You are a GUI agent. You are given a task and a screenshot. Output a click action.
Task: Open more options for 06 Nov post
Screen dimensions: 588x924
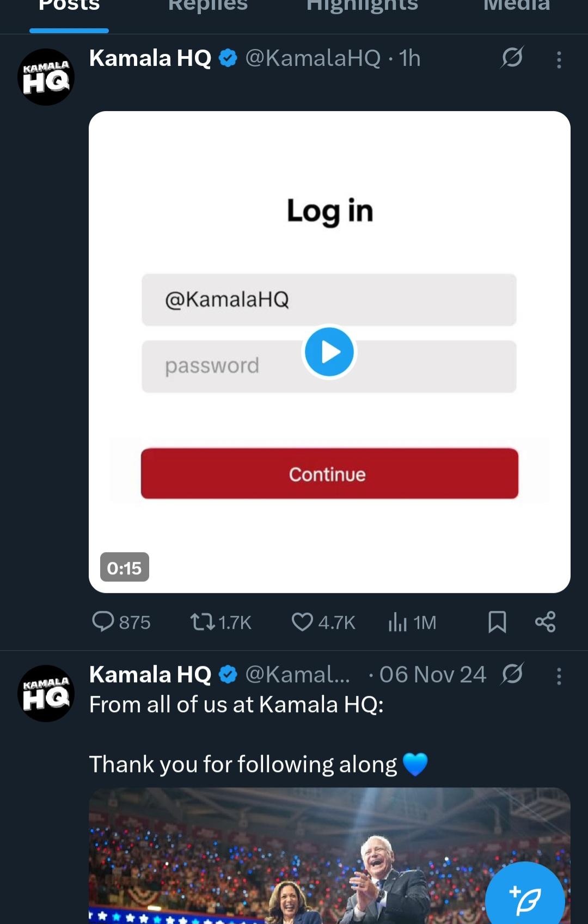559,676
